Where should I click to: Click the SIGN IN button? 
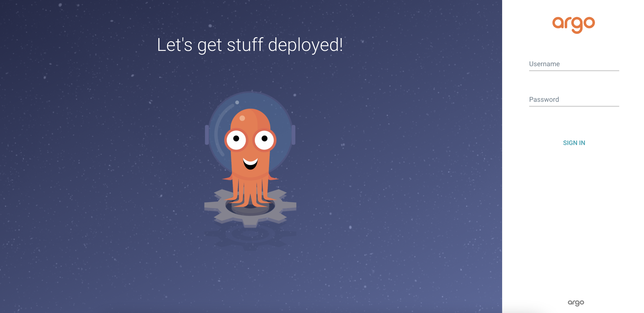574,143
